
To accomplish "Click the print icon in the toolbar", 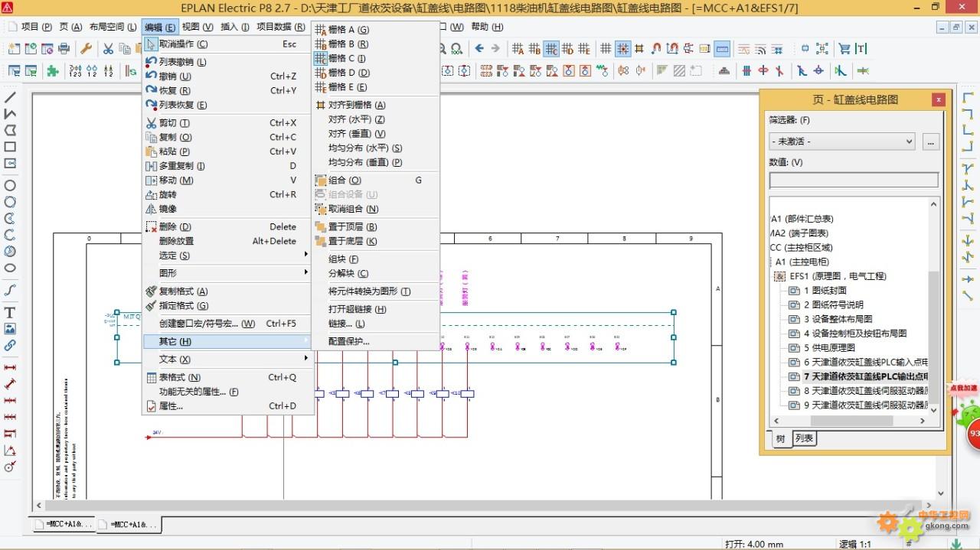I will click(64, 49).
